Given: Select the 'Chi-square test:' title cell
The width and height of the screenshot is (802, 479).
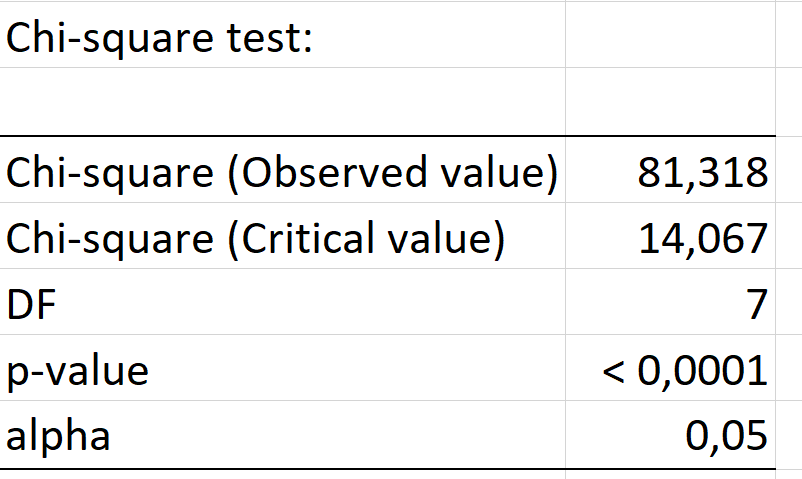Looking at the screenshot, I should point(282,35).
